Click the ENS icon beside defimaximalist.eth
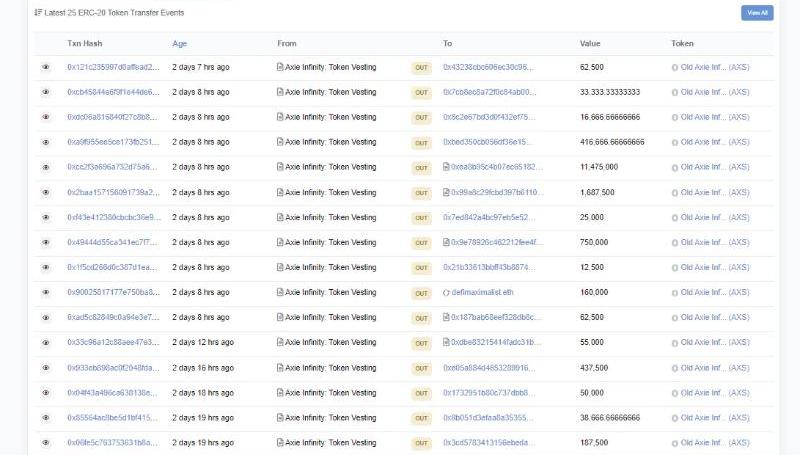This screenshot has width=800, height=455. click(447, 292)
